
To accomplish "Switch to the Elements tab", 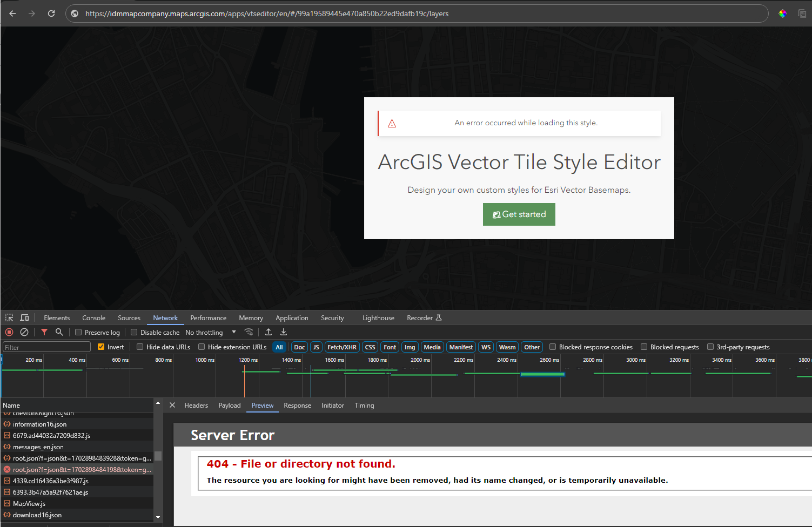I will tap(57, 318).
